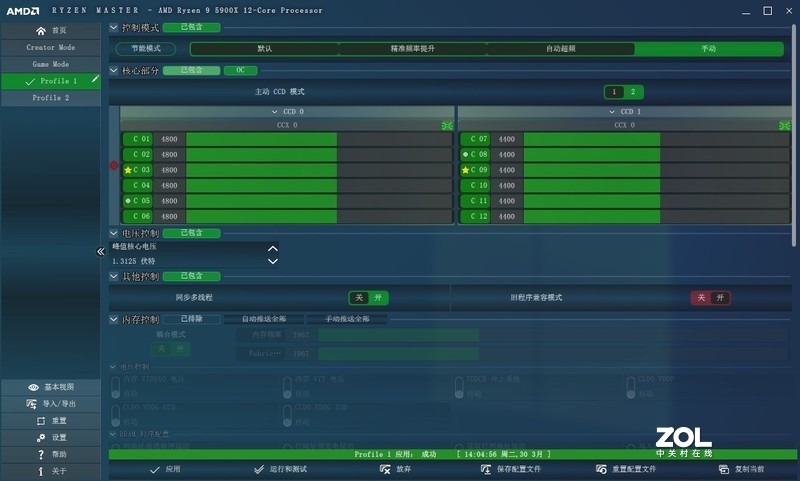Viewport: 800px width, 481px height.
Task: Click the CCX 0 link icon in CCD 0
Action: (446, 125)
